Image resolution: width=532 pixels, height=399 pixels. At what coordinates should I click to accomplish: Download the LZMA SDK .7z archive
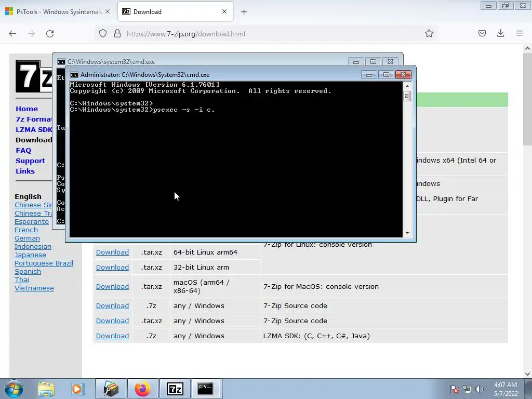(x=112, y=336)
